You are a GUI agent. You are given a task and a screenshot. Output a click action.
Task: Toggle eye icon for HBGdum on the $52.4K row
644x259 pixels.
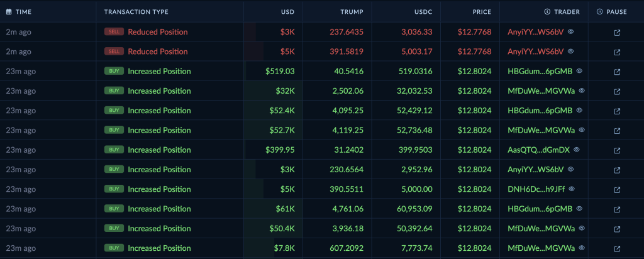pos(579,110)
